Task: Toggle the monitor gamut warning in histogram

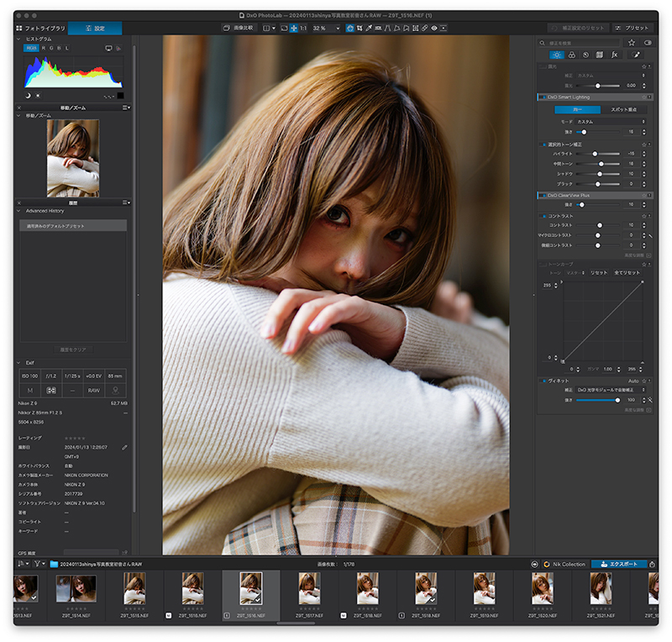Action: [108, 49]
